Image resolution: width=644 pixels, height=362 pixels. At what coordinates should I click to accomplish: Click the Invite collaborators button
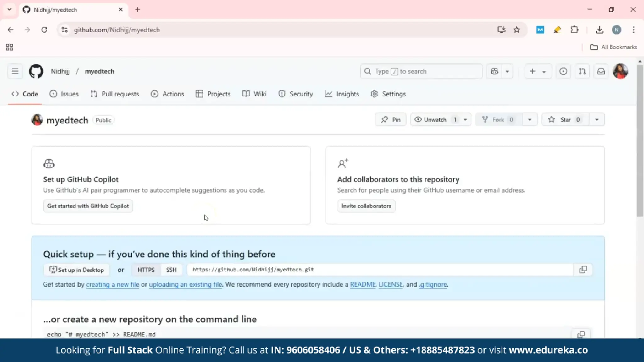366,206
